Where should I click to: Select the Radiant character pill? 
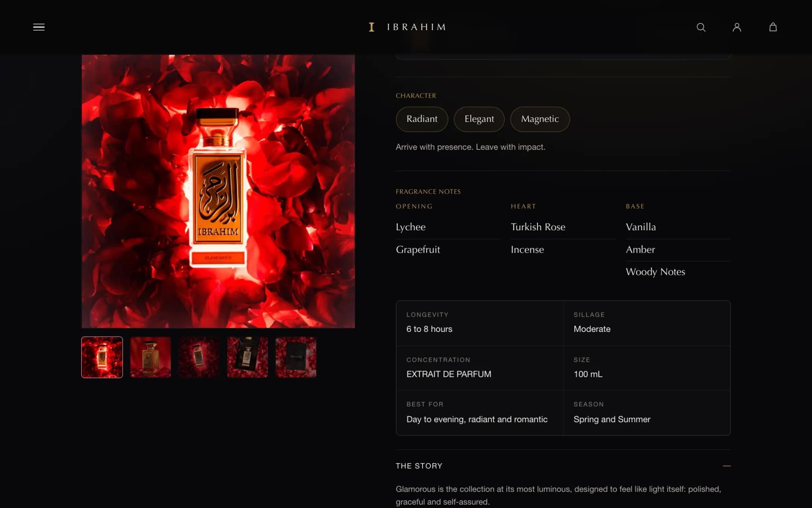422,119
